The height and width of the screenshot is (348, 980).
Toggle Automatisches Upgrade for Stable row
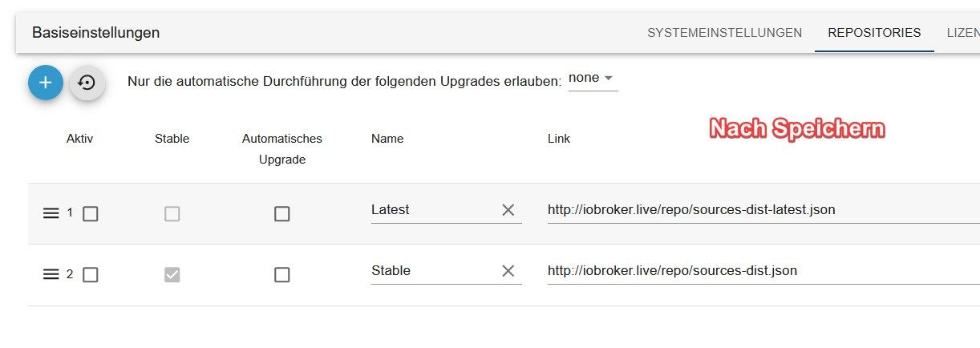click(281, 275)
